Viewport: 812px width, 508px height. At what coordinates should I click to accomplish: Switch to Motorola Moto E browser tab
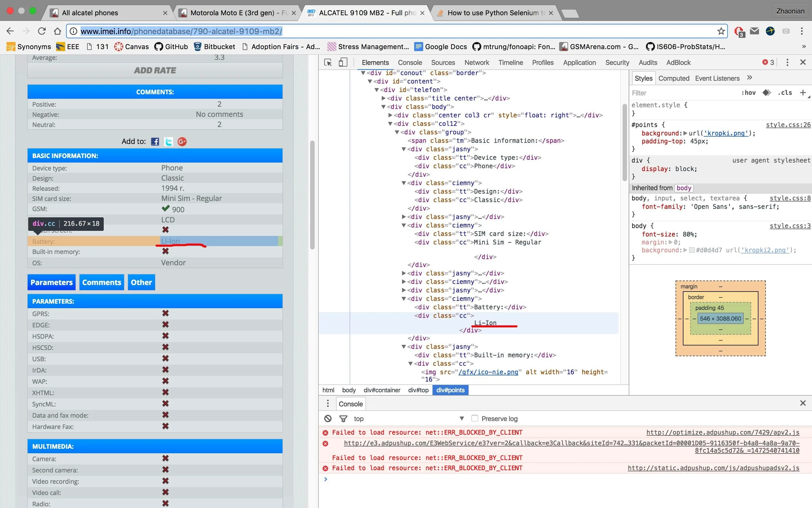click(238, 13)
